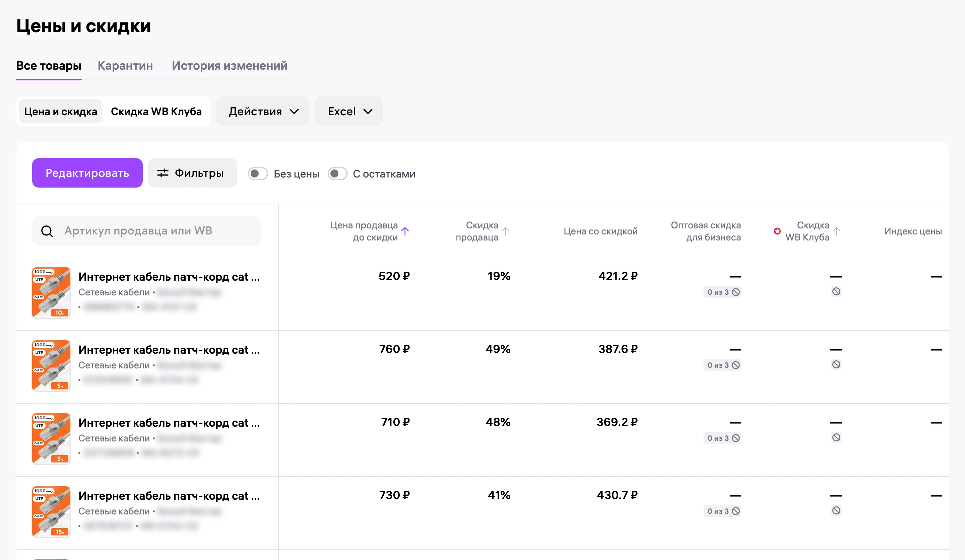
Task: Click search magnifier icon in article field
Action: tap(47, 231)
